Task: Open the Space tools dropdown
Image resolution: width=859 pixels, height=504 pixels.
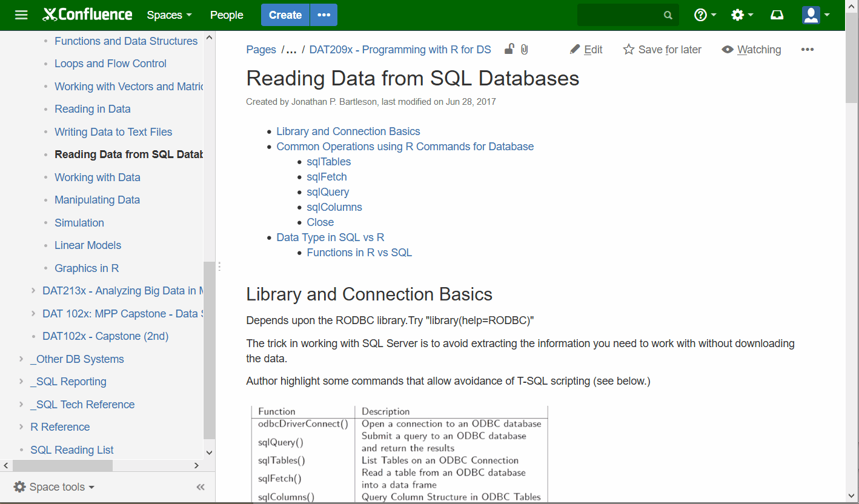Action: pos(55,487)
